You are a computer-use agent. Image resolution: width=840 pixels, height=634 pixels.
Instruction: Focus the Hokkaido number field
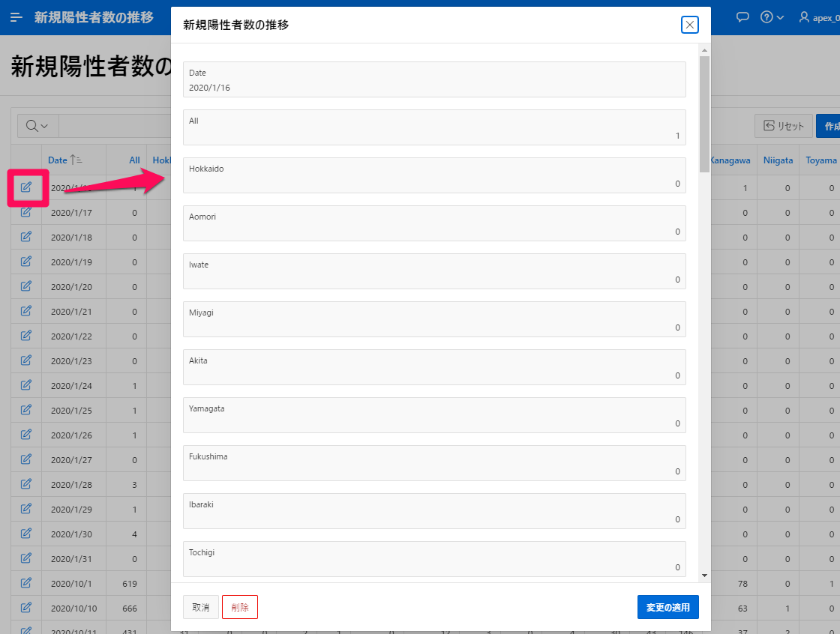click(x=434, y=175)
